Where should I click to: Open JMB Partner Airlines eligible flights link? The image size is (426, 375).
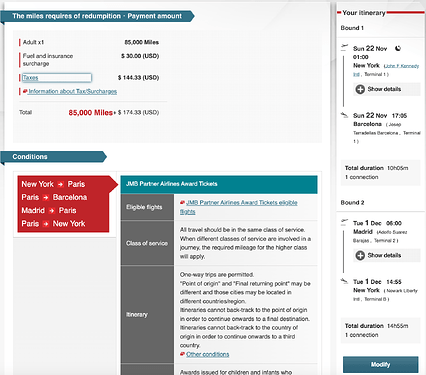(x=242, y=203)
